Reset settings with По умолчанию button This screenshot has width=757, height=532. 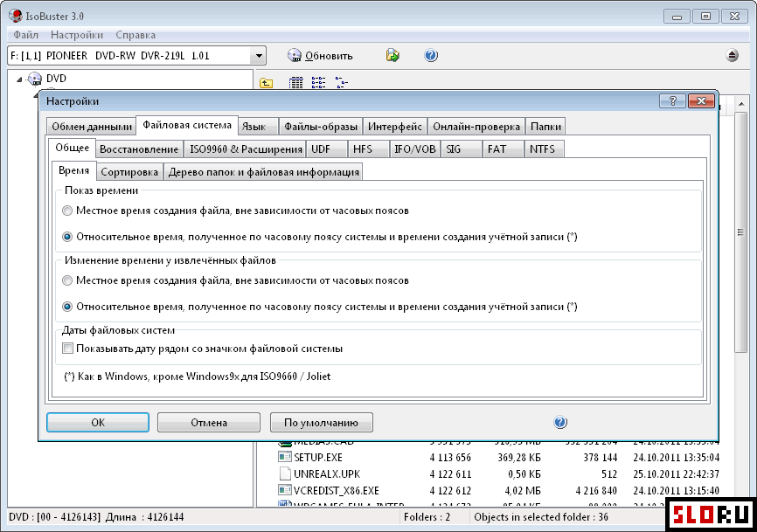click(321, 423)
